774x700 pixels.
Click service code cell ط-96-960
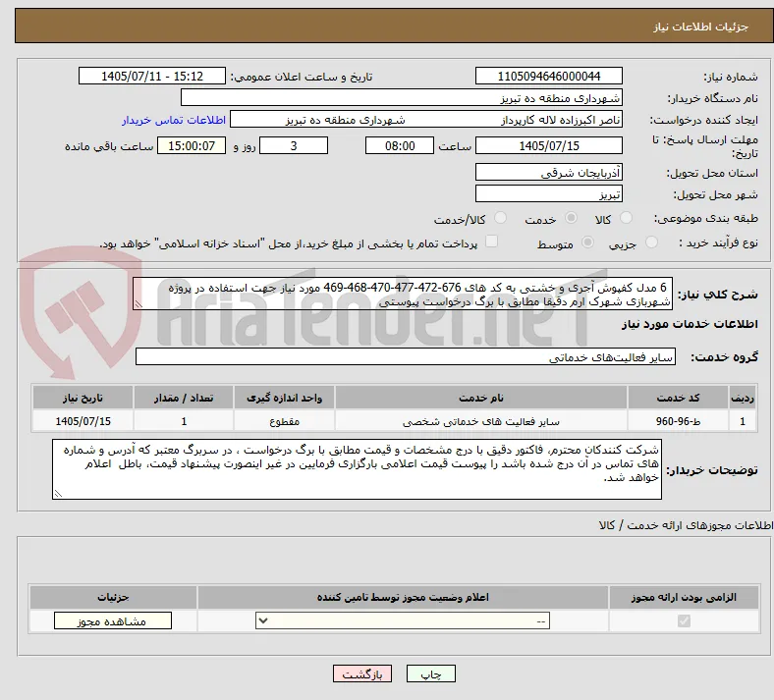click(678, 421)
